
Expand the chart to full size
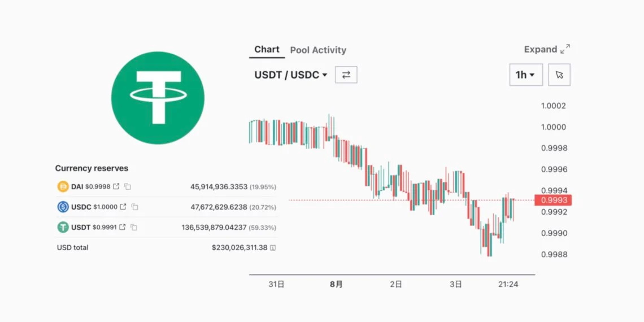pyautogui.click(x=547, y=49)
